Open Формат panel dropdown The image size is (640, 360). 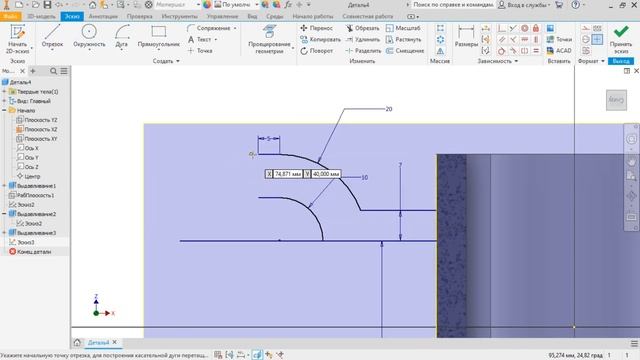tap(591, 61)
